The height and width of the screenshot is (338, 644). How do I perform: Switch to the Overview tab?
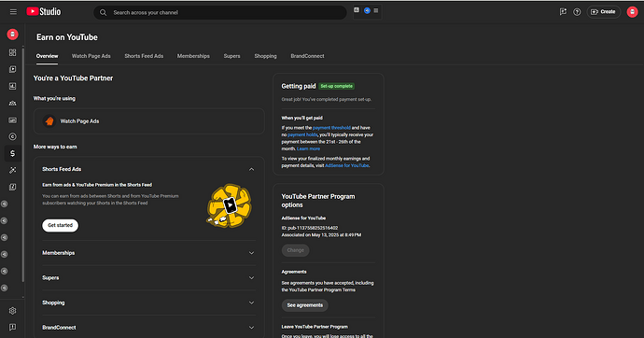(x=47, y=56)
